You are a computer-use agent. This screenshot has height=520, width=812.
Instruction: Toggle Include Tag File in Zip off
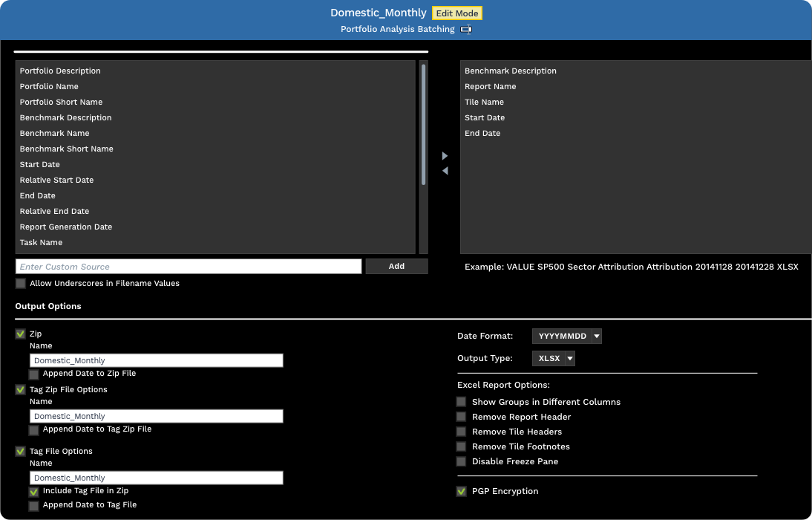(33, 491)
